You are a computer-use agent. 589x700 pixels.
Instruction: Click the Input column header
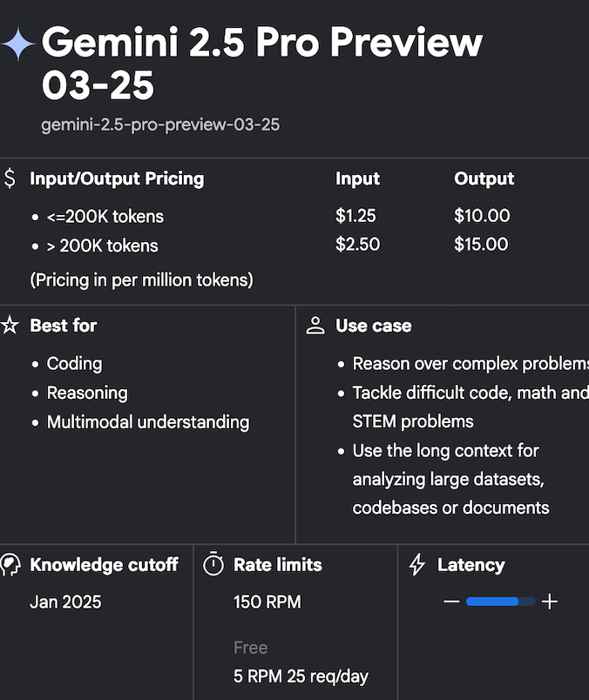coord(357,178)
